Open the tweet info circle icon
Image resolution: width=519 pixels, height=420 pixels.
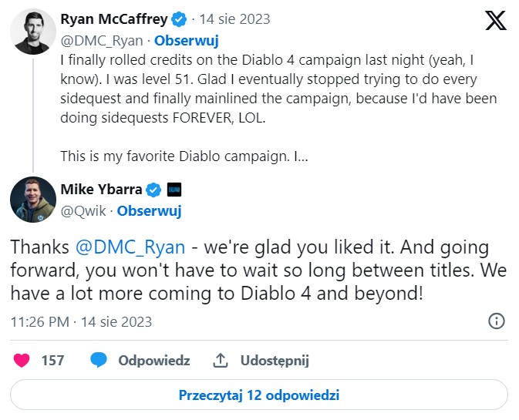point(497,321)
